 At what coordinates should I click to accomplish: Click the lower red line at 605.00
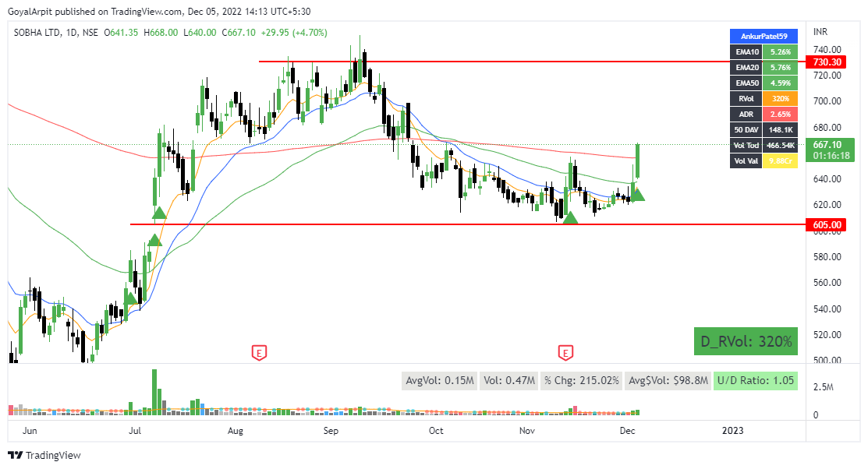468,224
